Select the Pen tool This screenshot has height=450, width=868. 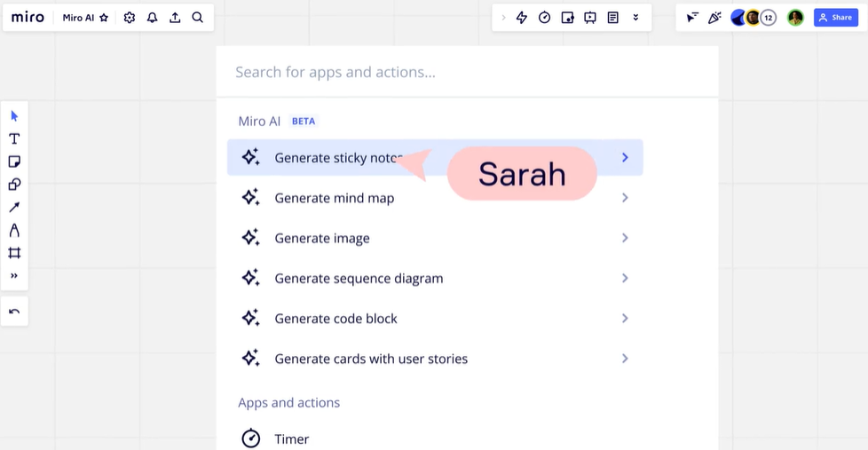[14, 230]
